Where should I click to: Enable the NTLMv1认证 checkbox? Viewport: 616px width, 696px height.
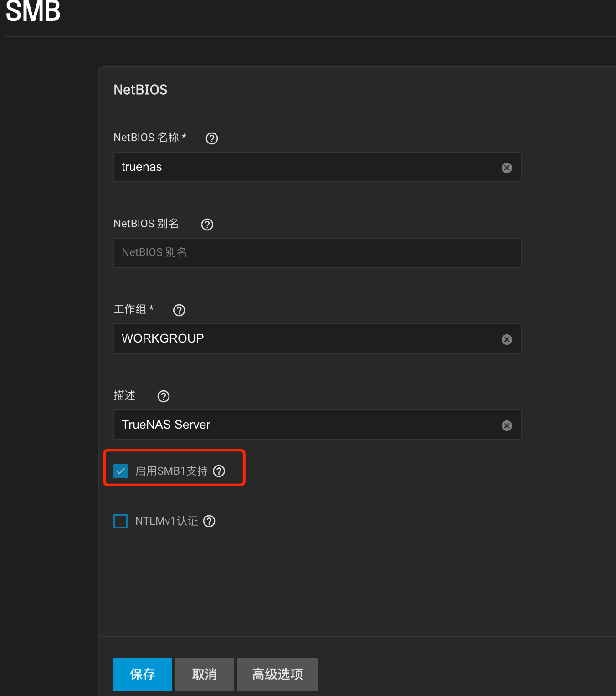pyautogui.click(x=121, y=521)
